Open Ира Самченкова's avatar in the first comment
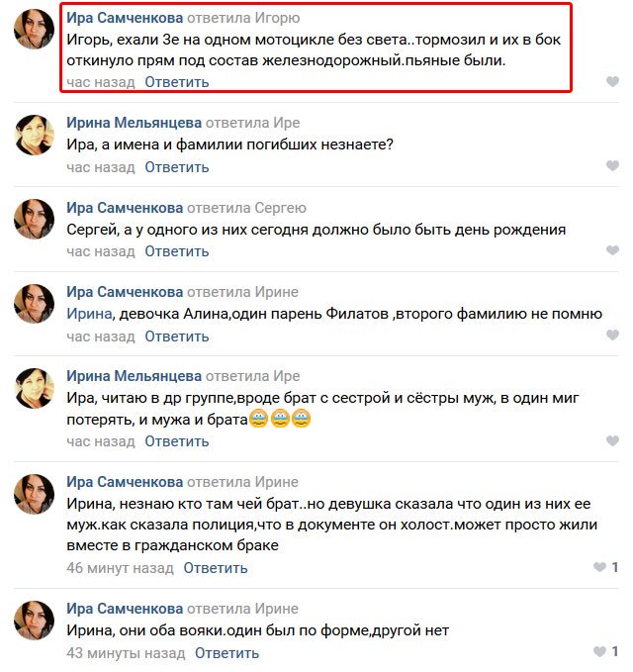 [x=35, y=29]
